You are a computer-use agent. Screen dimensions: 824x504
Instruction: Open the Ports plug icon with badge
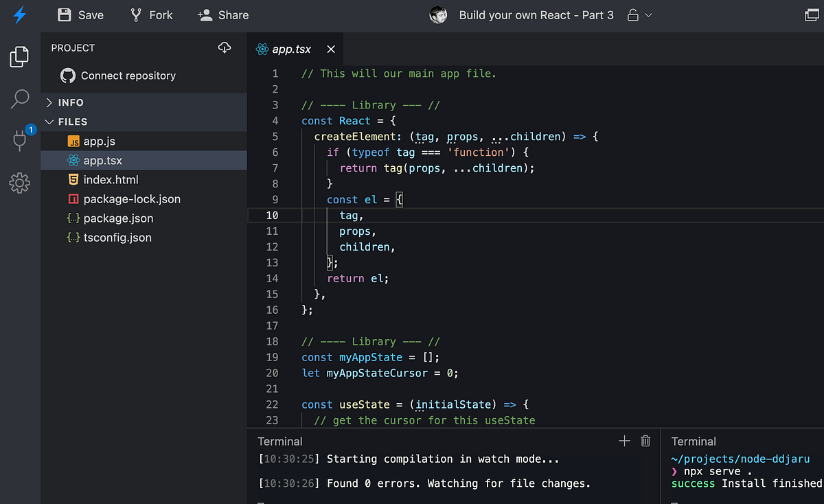click(x=21, y=139)
